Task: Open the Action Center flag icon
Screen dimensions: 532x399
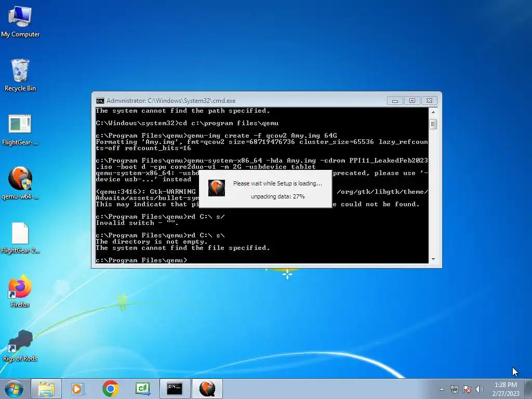Action: [x=467, y=389]
